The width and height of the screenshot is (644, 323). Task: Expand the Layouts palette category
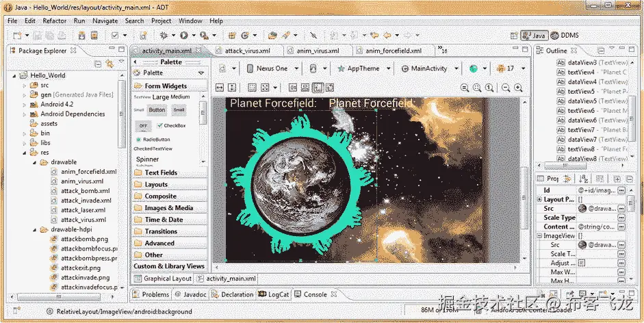point(169,185)
